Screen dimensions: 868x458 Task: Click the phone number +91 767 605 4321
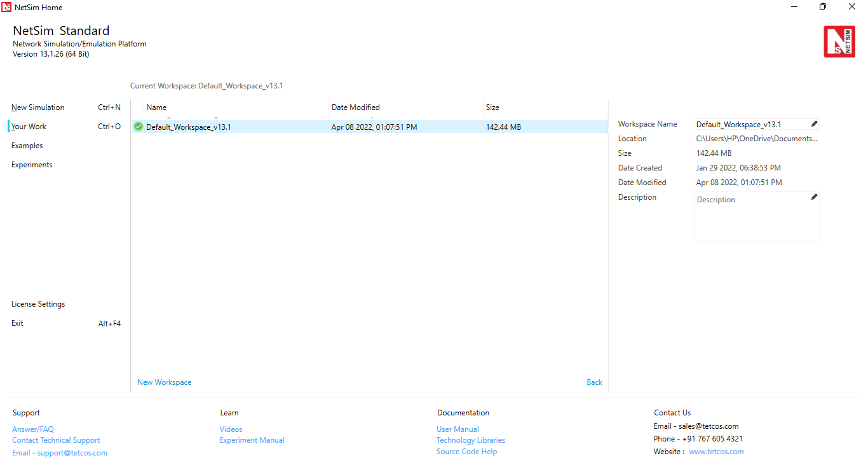click(712, 439)
